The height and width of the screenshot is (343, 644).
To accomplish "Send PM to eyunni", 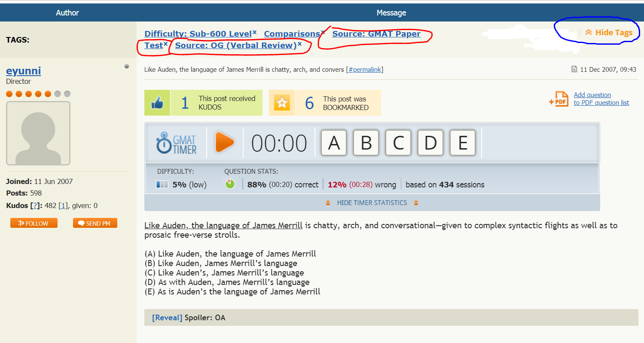I will click(x=95, y=223).
